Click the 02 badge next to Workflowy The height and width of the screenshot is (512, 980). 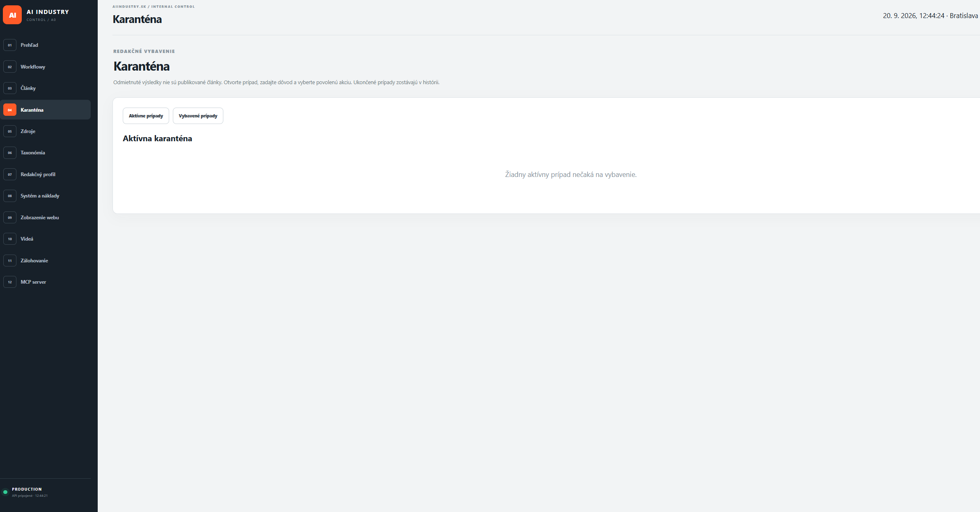10,67
